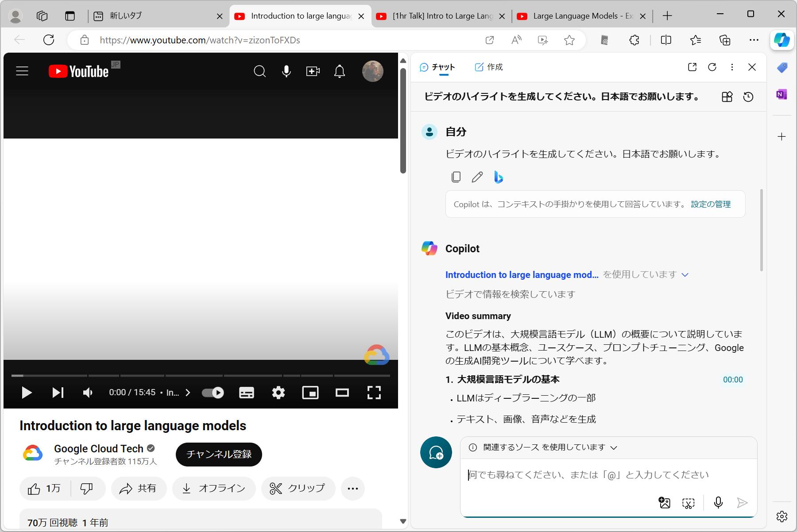Start a new topic in Copilot

coord(436,453)
